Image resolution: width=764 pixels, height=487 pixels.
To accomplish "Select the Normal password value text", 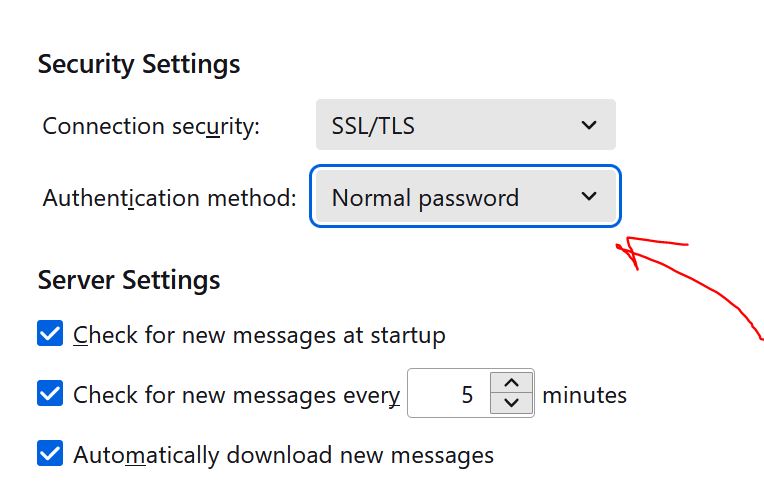I will [x=425, y=198].
